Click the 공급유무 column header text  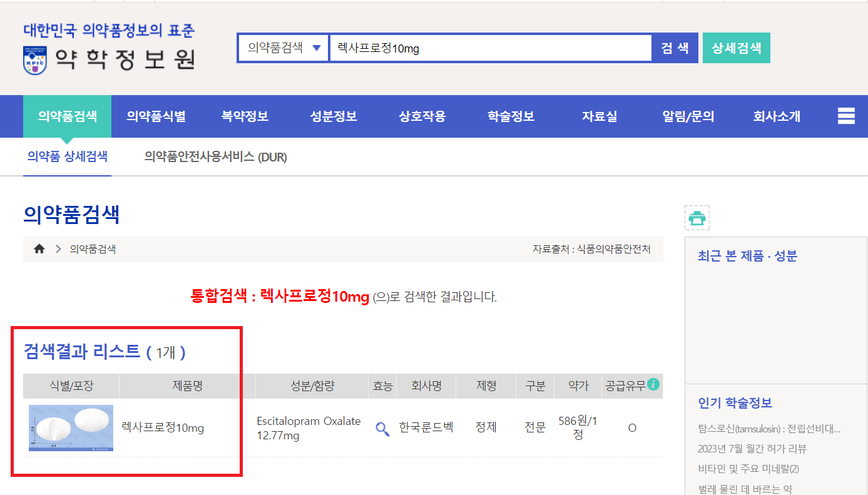pyautogui.click(x=626, y=386)
